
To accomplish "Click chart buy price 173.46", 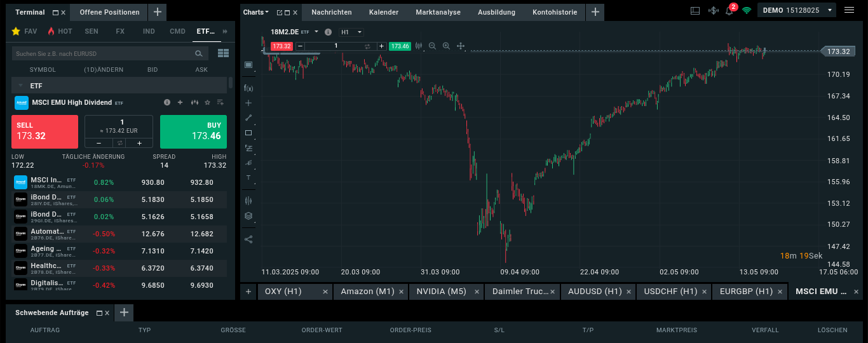I will [x=400, y=46].
